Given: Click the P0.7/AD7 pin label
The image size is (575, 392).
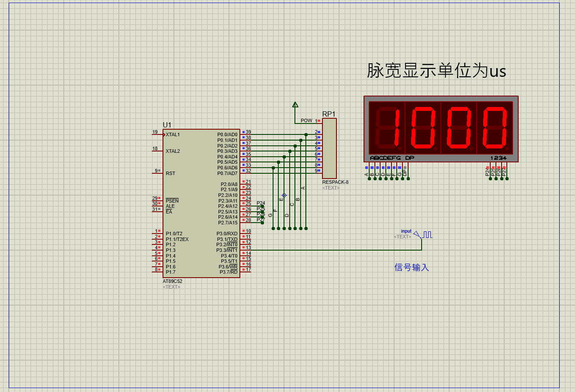Looking at the screenshot, I should (x=227, y=173).
